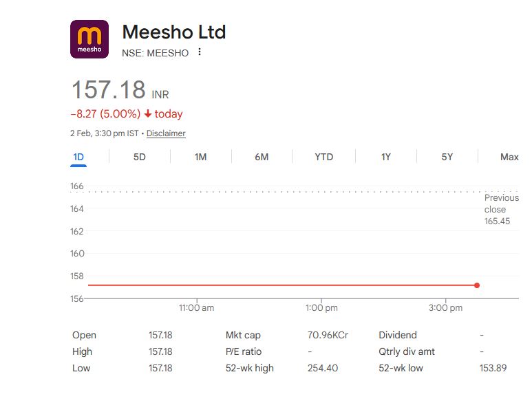Click the 52-wk low value 153.89
This screenshot has width=532, height=403.
[493, 369]
